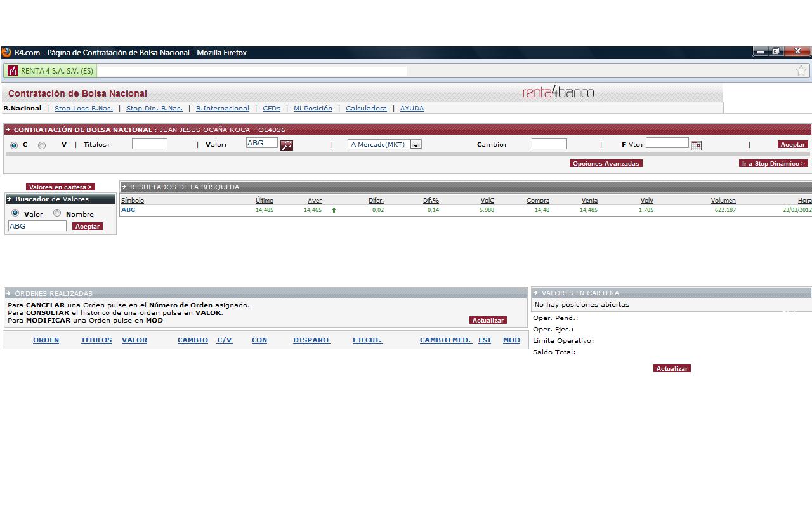
Task: Open the calendar picker next to F Vto
Action: click(x=696, y=145)
